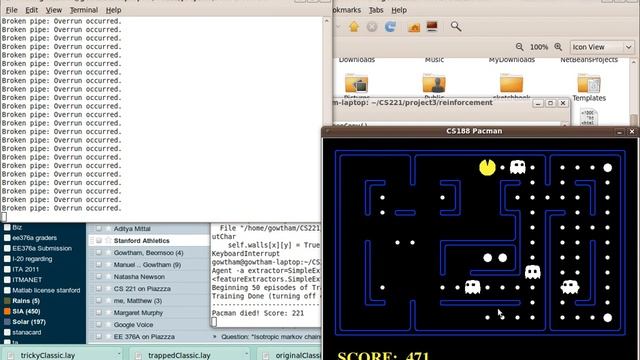
Task: Tick the EE 376A on Piazzza checkbox
Action: [98, 337]
